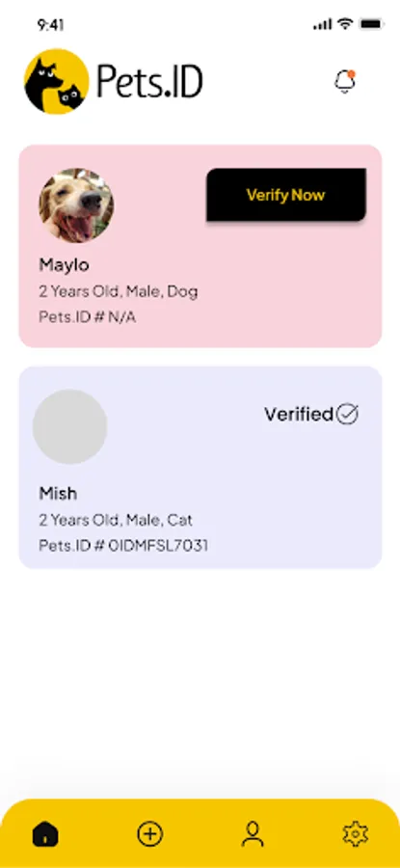Select the lavender Mish pet card
400x868 pixels.
[x=200, y=467]
